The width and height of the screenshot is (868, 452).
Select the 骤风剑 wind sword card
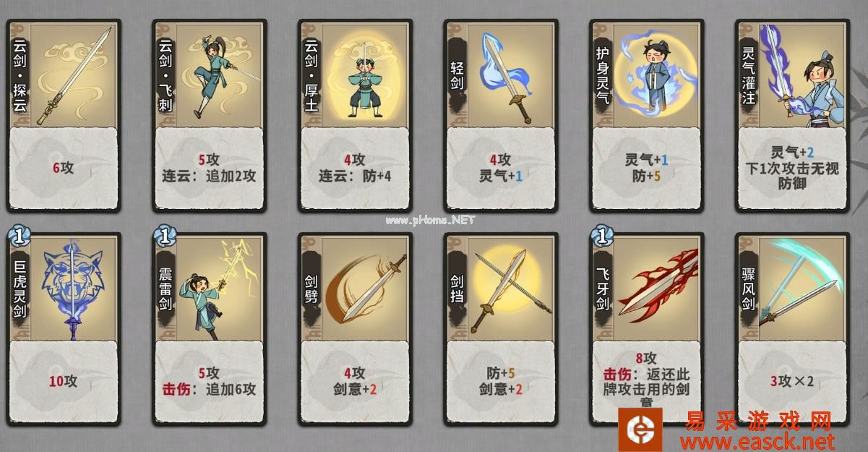click(x=793, y=328)
